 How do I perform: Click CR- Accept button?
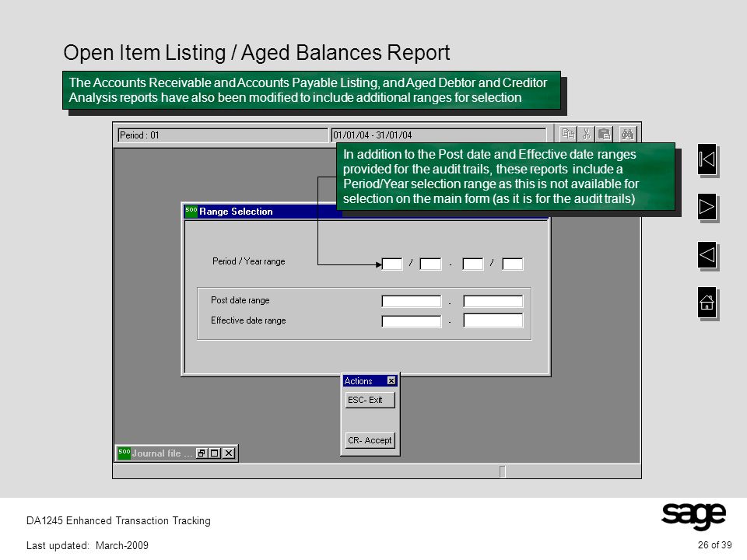coord(370,440)
